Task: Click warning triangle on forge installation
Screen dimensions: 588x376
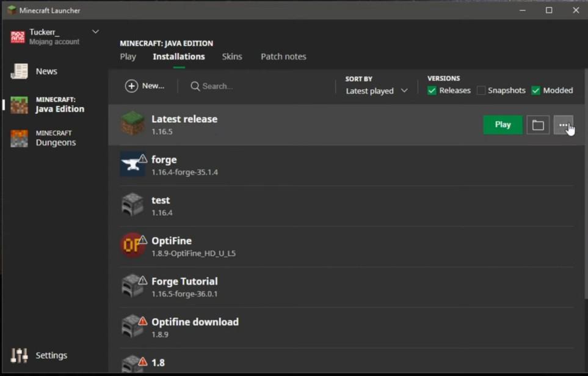Action: tap(143, 158)
